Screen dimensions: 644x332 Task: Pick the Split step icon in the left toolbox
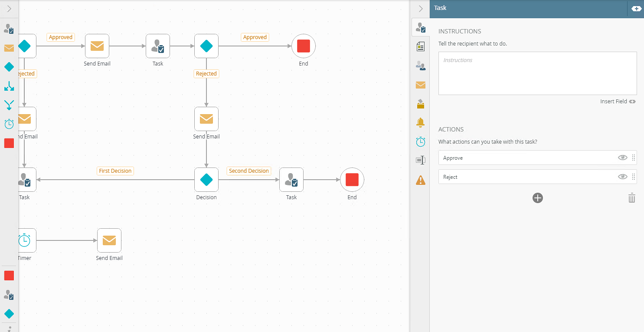click(x=9, y=86)
